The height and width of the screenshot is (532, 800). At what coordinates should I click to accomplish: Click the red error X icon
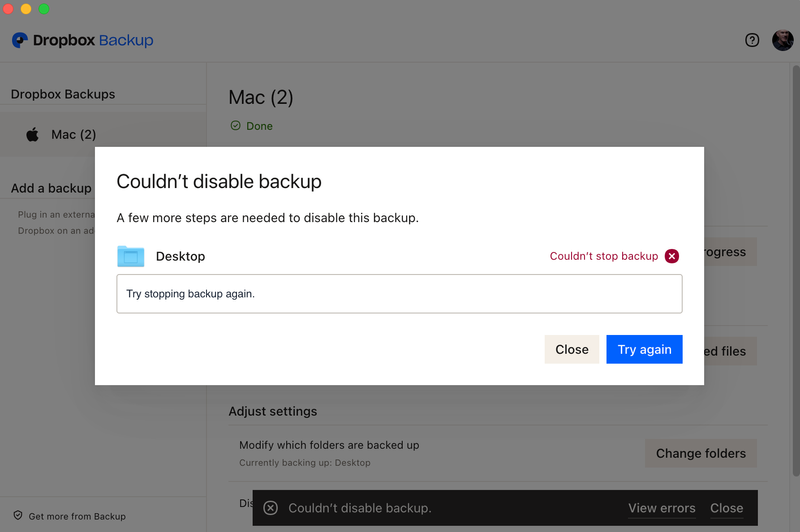click(x=672, y=256)
